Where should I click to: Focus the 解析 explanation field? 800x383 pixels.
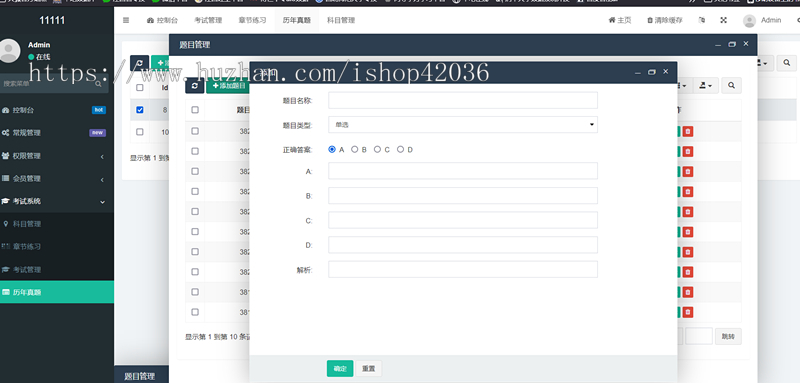click(x=463, y=269)
